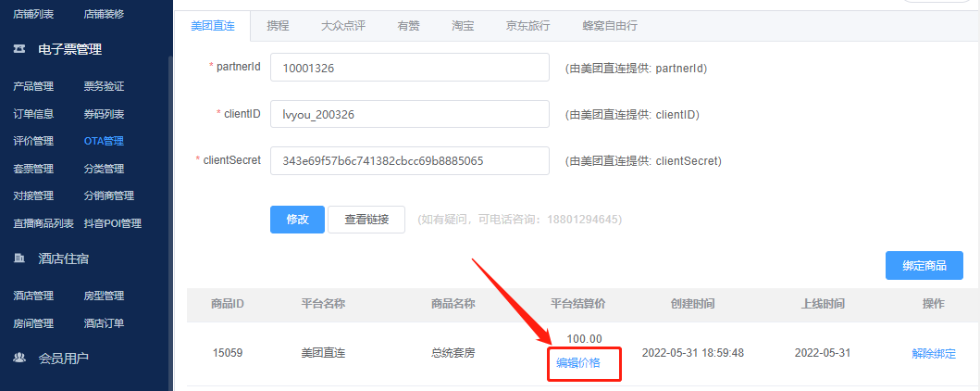Screen dimensions: 980x391
Task: Open 抖音POI管理 from the sidebar
Action: tap(112, 223)
